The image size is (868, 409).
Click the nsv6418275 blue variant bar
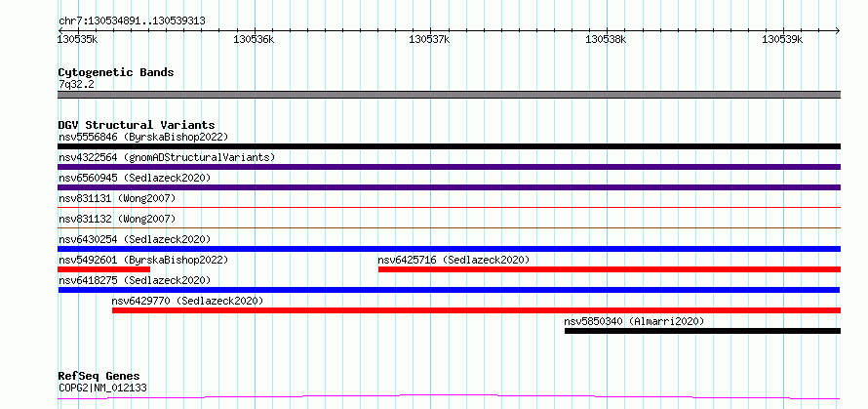click(x=449, y=290)
